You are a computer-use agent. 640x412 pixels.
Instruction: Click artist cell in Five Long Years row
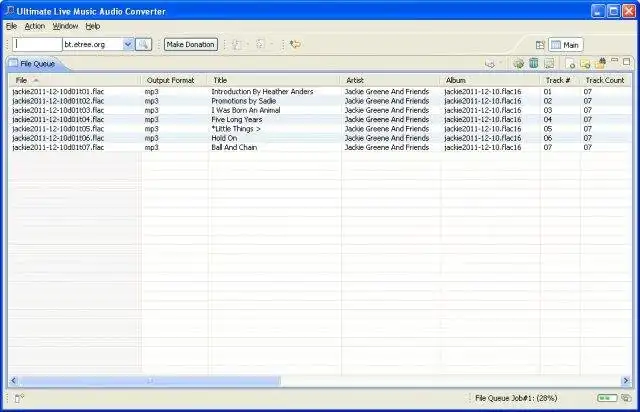click(387, 120)
